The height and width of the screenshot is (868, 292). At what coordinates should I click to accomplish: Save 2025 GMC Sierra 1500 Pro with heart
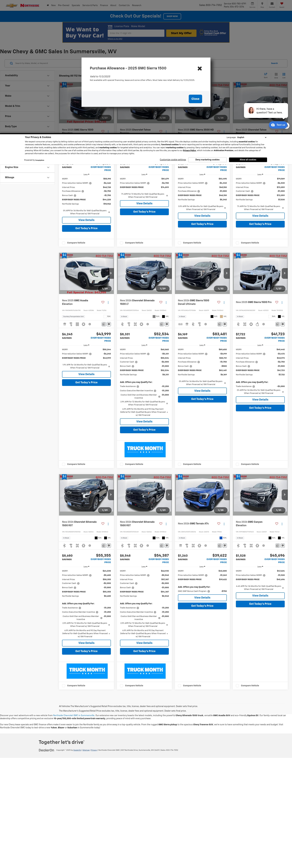276,302
